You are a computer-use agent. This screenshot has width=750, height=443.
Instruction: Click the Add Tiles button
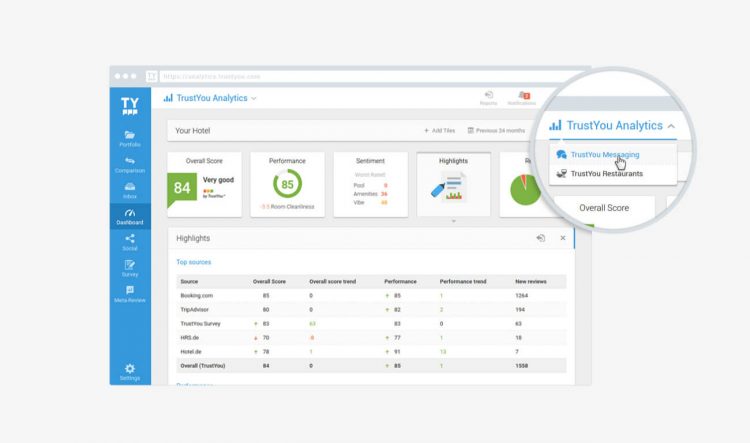tap(439, 131)
